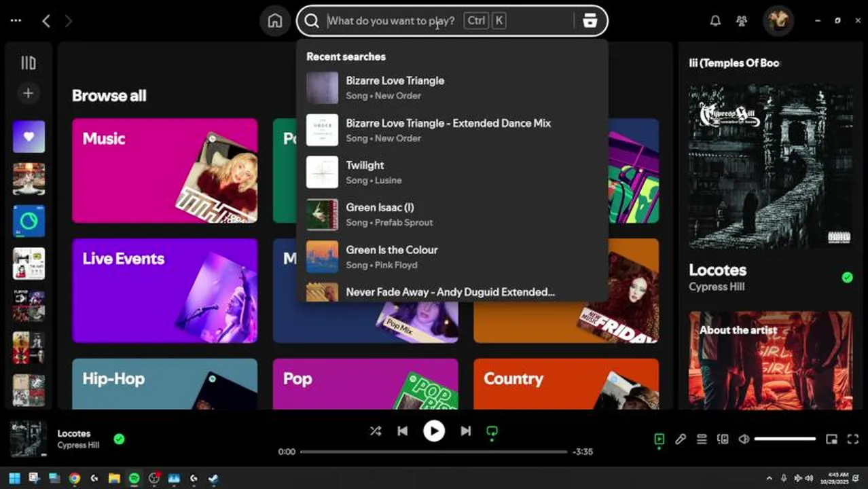
Task: Play the song Locotes
Action: [434, 431]
